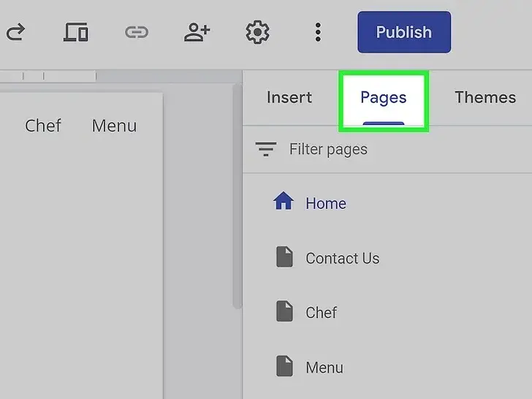Click the Home page house icon
The width and height of the screenshot is (532, 399).
(x=283, y=202)
